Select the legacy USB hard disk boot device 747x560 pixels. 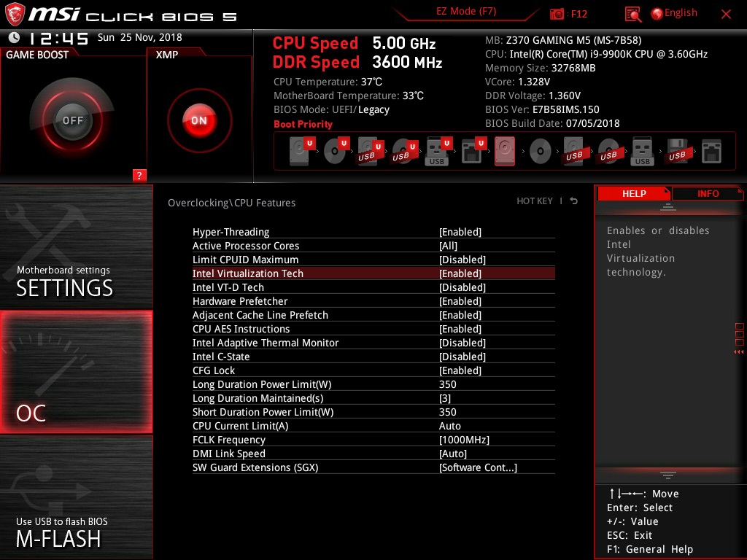click(575, 151)
